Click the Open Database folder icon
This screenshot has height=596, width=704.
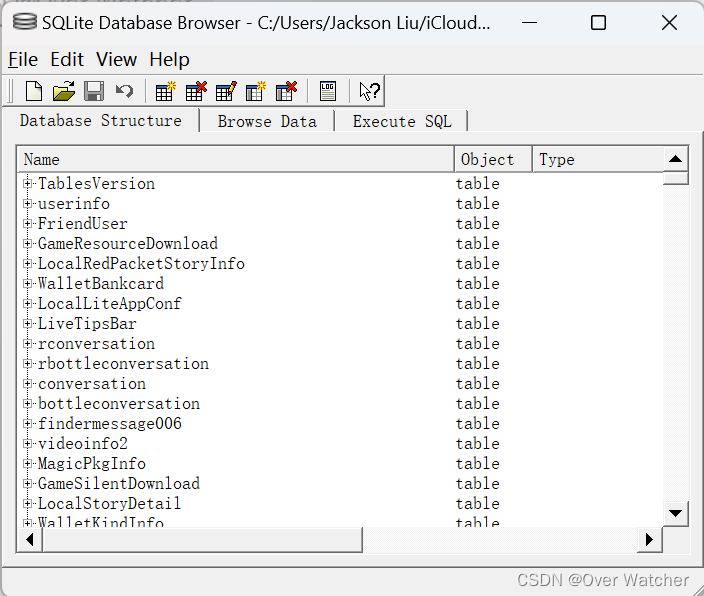(x=64, y=91)
